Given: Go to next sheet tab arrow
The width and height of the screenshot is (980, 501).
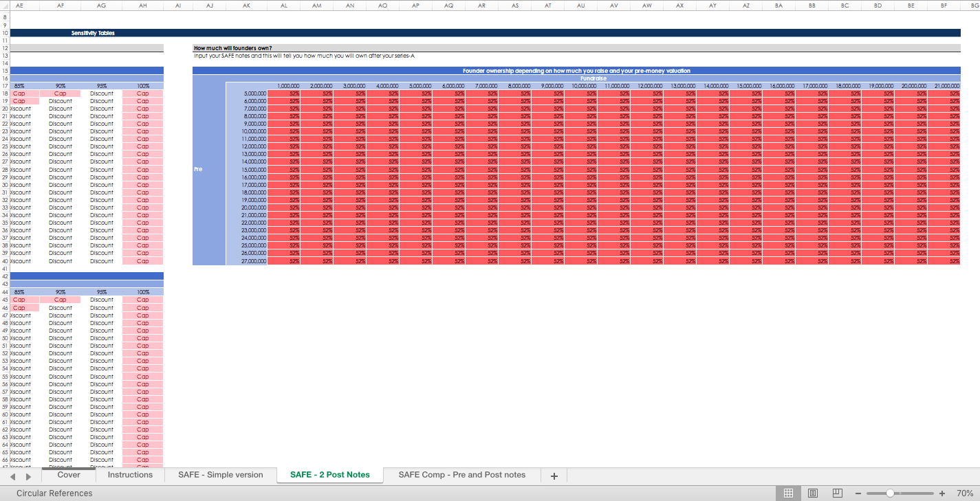Looking at the screenshot, I should [x=28, y=476].
